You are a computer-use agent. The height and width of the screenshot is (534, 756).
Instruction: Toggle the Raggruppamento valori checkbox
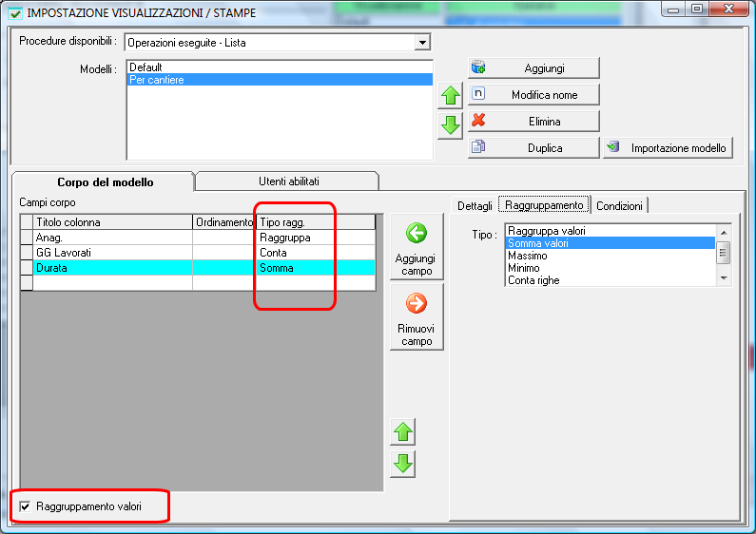pos(25,506)
